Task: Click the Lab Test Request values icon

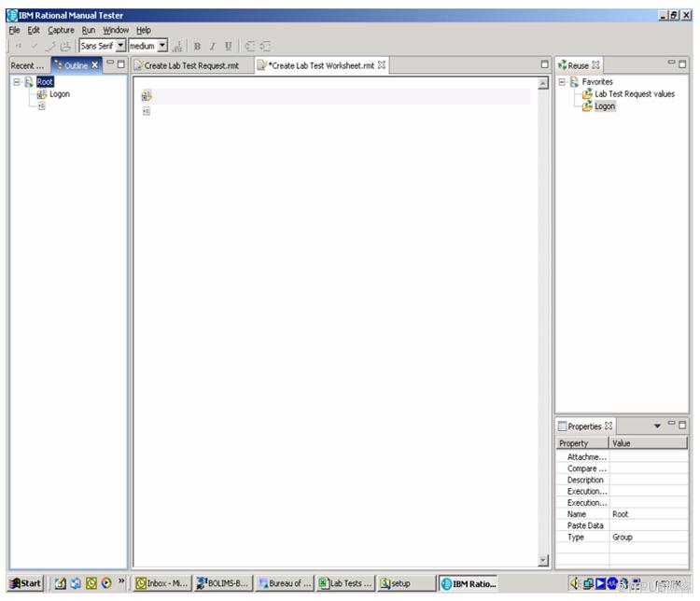Action: click(587, 94)
